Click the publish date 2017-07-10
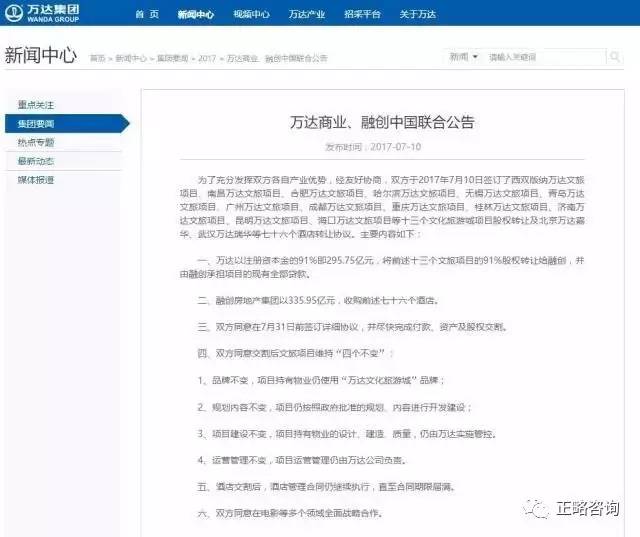Screen dimensions: 640x537 point(396,147)
